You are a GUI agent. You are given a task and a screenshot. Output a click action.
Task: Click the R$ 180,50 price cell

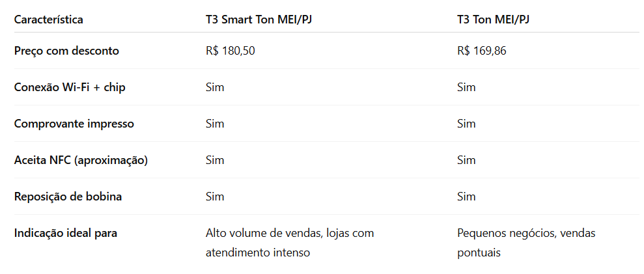tap(231, 51)
